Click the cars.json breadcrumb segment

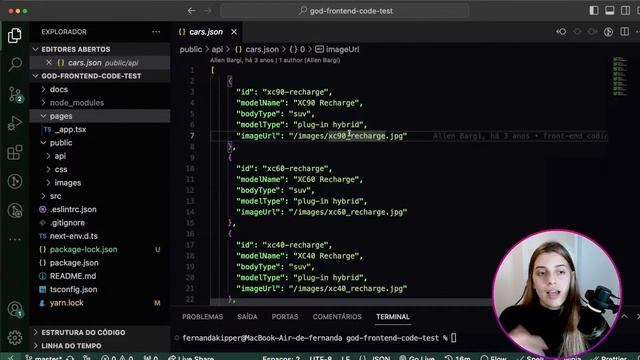pyautogui.click(x=257, y=49)
